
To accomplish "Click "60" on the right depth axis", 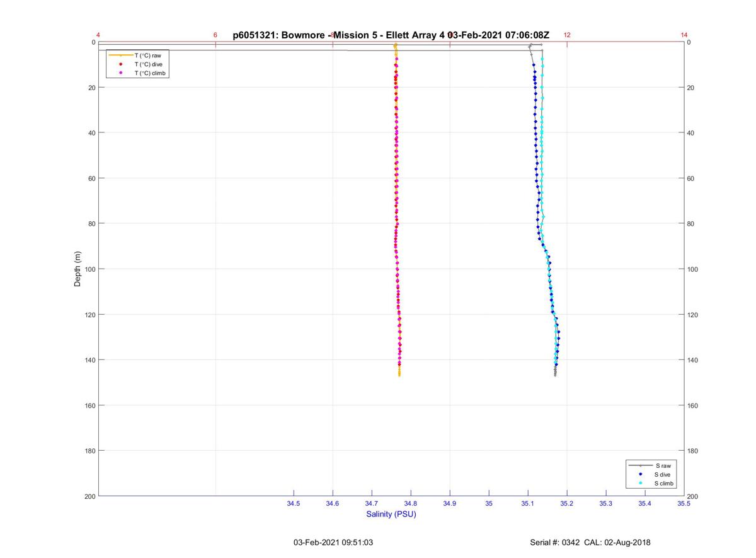I will click(x=691, y=178).
